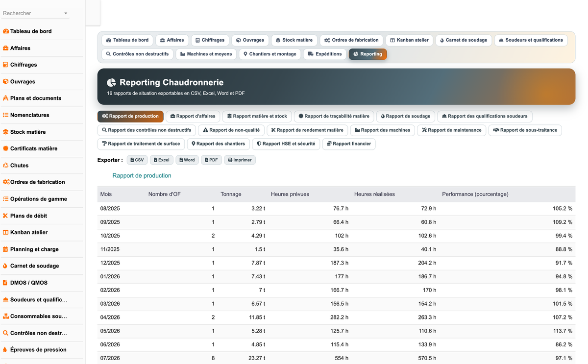Open the Machines et moyens top tab
Screen dimensions: 588x364
point(206,54)
